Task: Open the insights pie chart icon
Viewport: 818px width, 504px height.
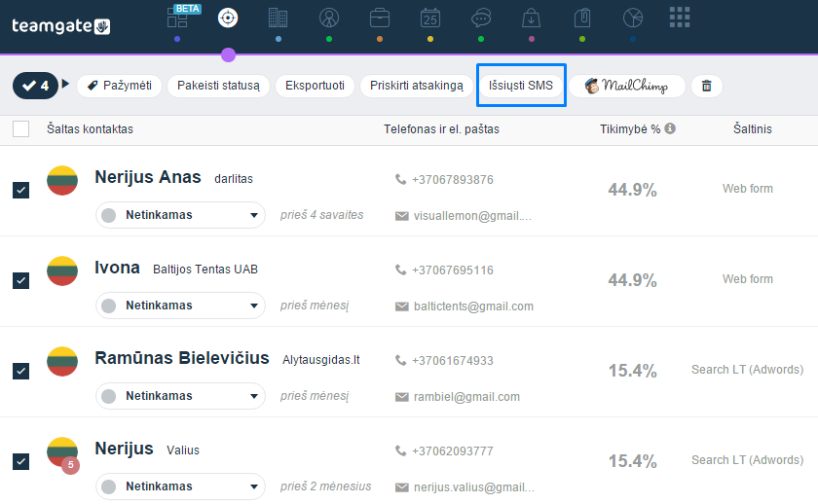Action: pos(633,18)
